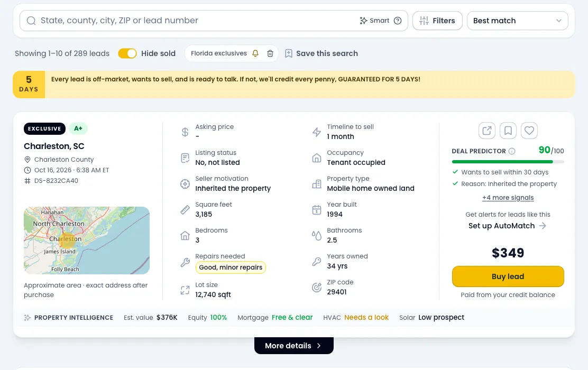Click the EXCLUSIVE badge
Viewport: 588px width, 370px height.
(x=44, y=128)
